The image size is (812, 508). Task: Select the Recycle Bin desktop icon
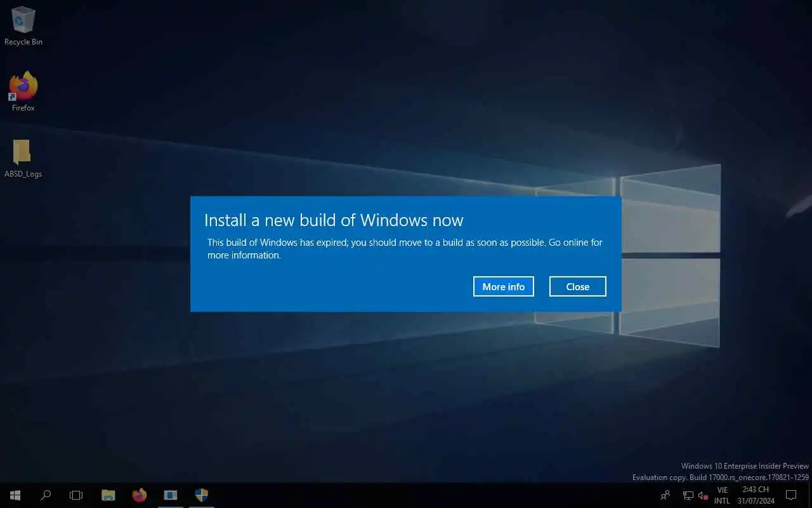(23, 26)
